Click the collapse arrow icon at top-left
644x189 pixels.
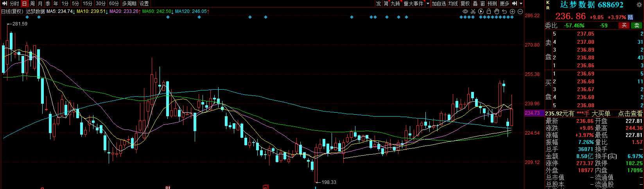click(5, 4)
